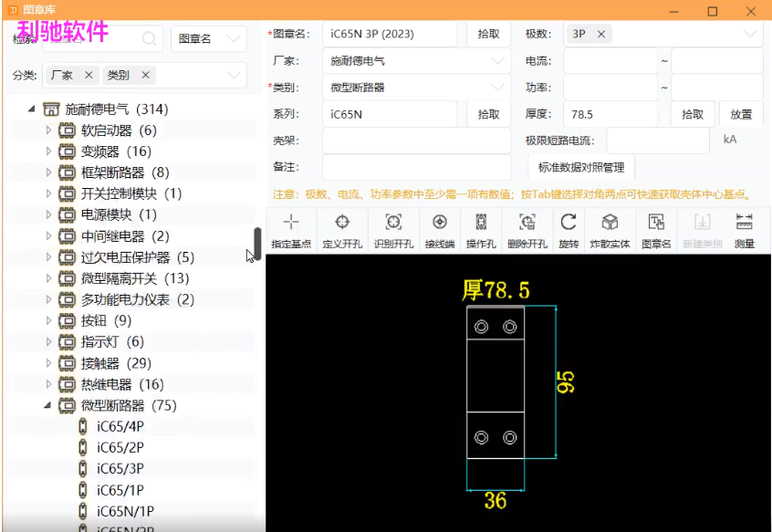
Task: Click the 图章名 name input field
Action: click(390, 34)
